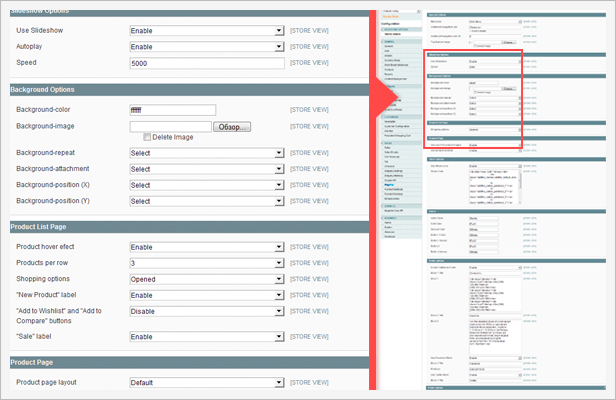Open the Product page layout dropdown

207,382
